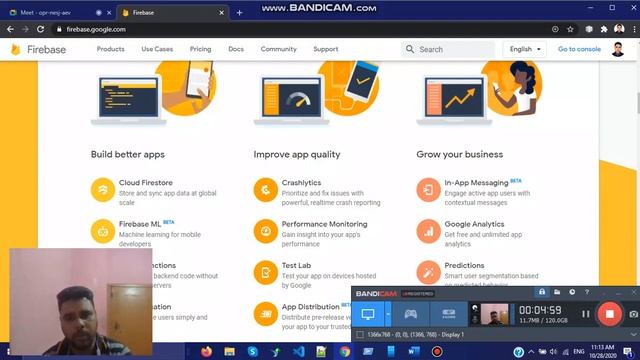Open the Cloud Firestore link

coord(146,182)
